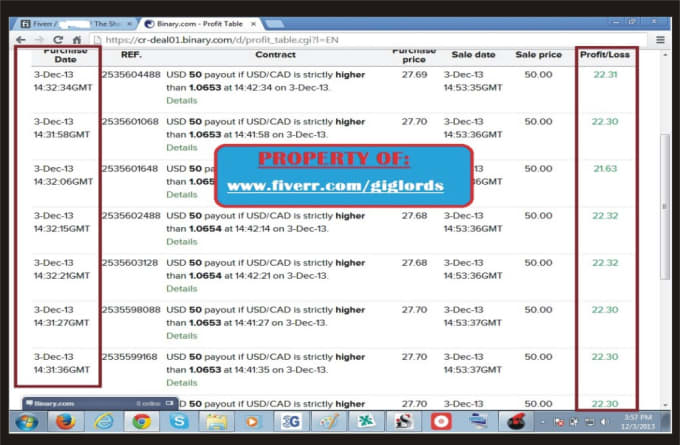Open Details for contract 2535602488
Screen dimensions: 680x445
click(182, 242)
